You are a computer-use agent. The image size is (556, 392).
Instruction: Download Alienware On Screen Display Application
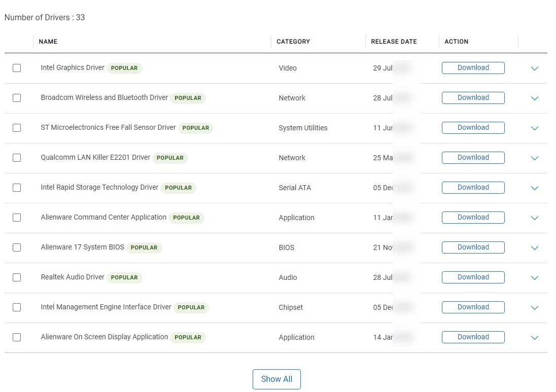coord(473,337)
